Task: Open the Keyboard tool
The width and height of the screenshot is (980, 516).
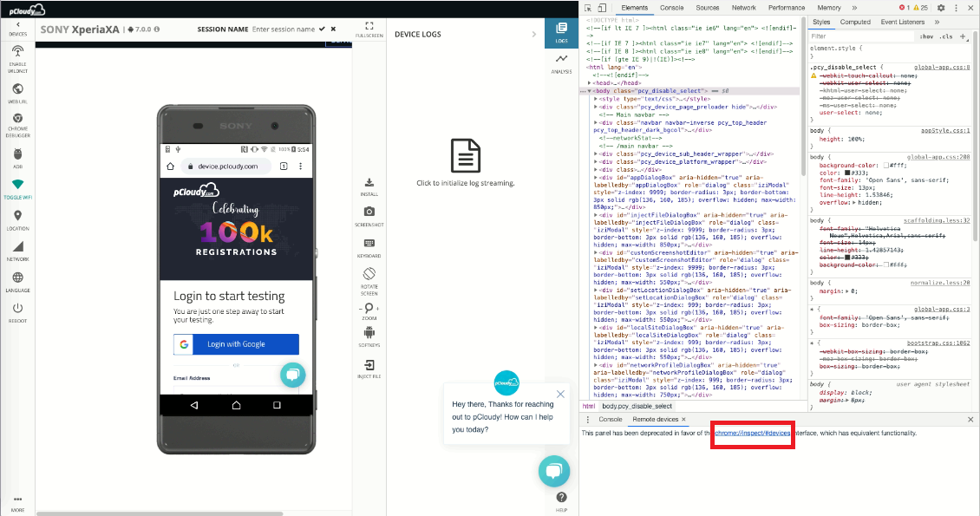Action: coord(369,247)
